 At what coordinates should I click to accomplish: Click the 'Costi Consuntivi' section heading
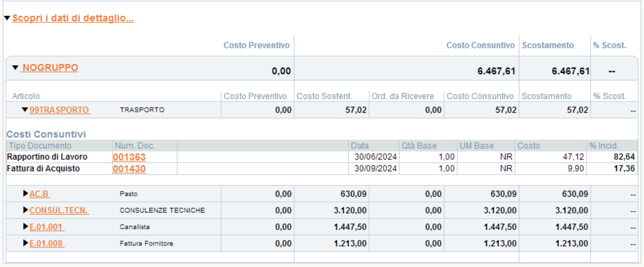pyautogui.click(x=46, y=134)
